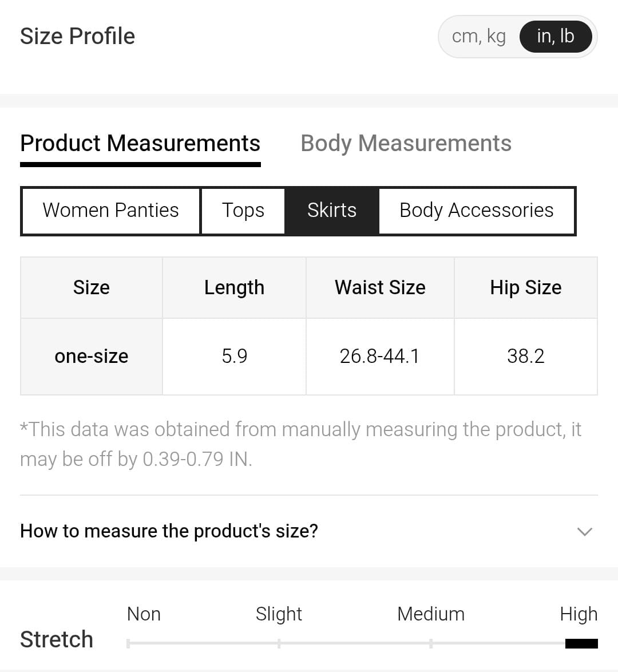The height and width of the screenshot is (672, 618).
Task: Open the Body Measurements tab
Action: coord(406,143)
